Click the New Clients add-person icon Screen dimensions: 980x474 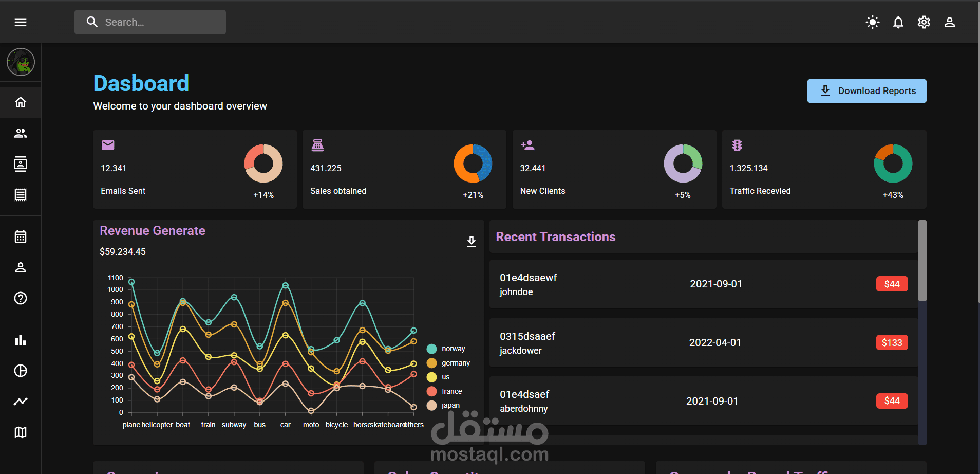(x=527, y=145)
